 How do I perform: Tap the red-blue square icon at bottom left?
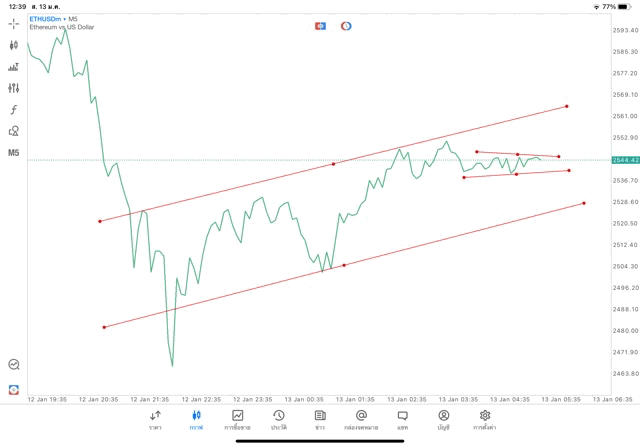(14, 389)
